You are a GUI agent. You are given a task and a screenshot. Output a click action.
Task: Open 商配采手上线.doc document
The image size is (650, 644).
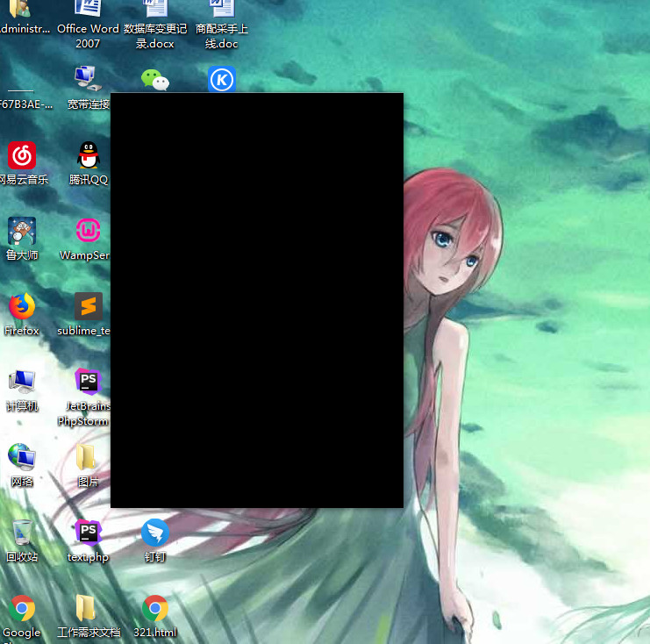click(222, 9)
